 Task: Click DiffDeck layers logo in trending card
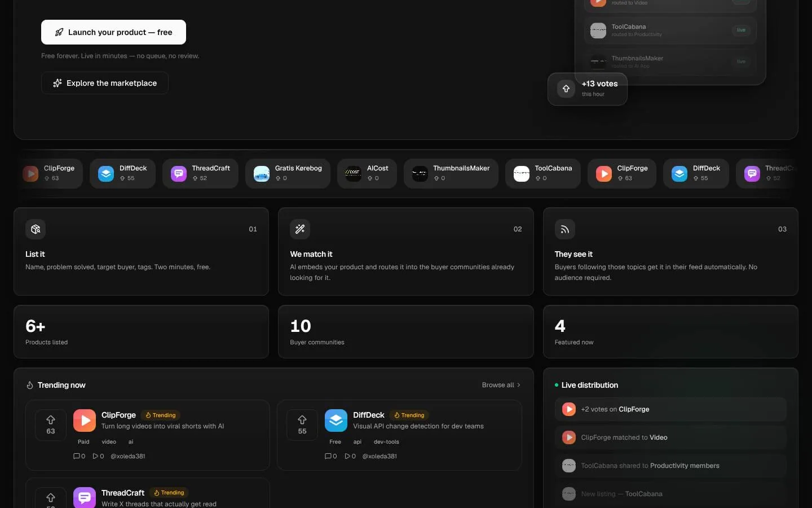pos(336,421)
